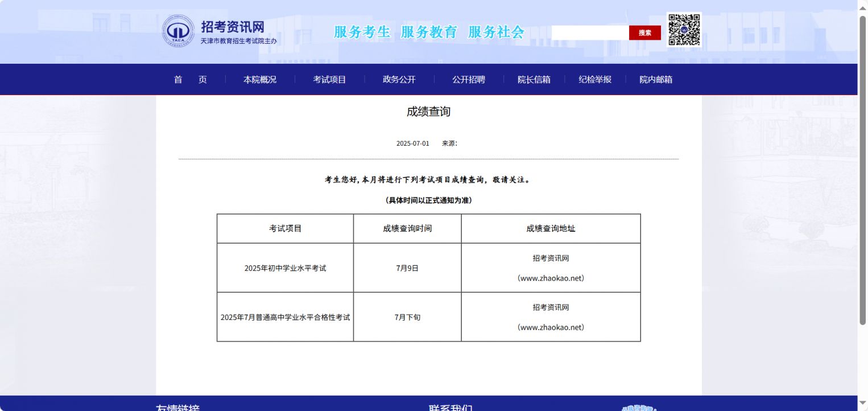Open the 政务公开 navigation item

tap(399, 80)
